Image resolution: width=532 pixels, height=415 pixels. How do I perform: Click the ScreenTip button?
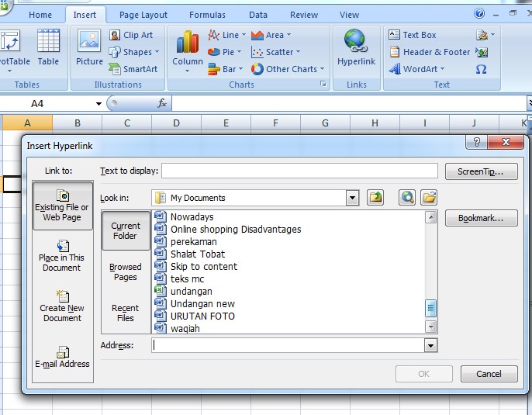481,171
